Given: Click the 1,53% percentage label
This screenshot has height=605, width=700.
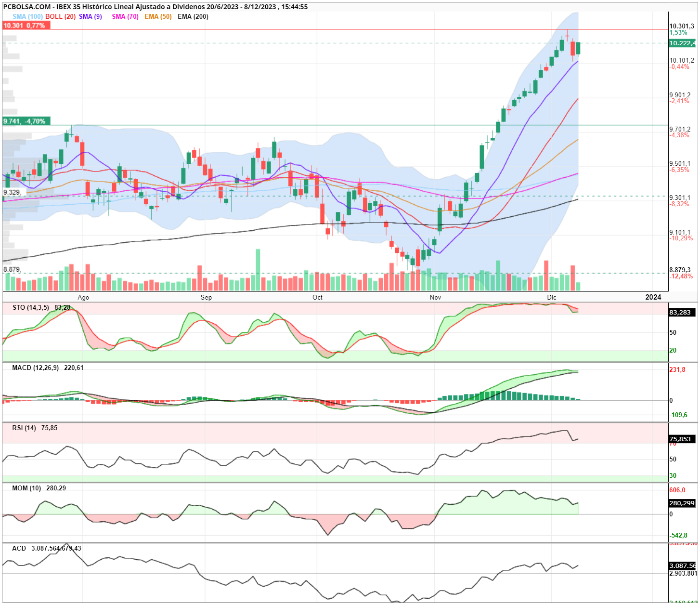Looking at the screenshot, I should 678,33.
